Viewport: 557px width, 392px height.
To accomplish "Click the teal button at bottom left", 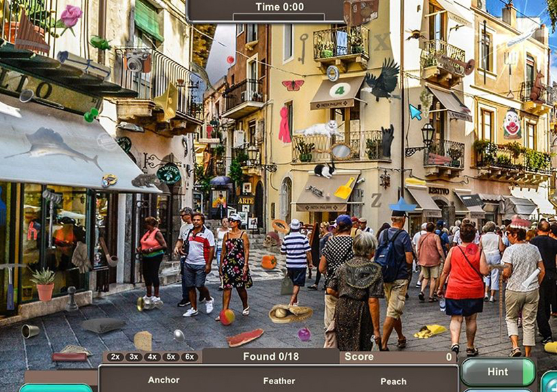I will click(x=56, y=387).
